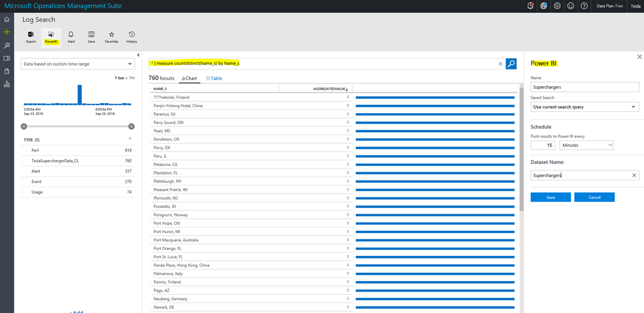Screen dimensions: 644x313
Task: Expand the custom time range dropdown
Action: (77, 64)
